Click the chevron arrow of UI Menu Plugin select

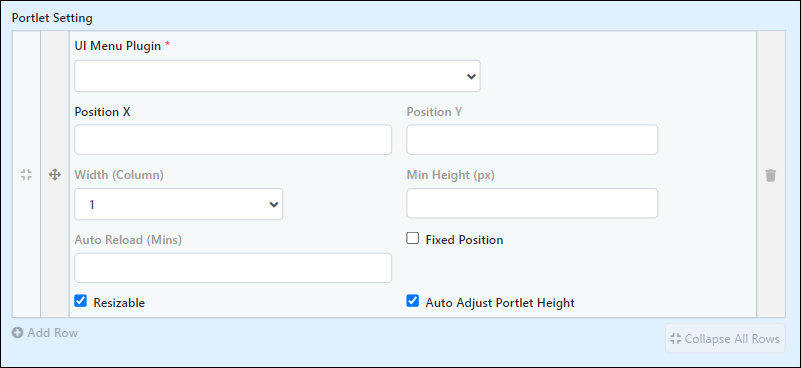tap(471, 76)
